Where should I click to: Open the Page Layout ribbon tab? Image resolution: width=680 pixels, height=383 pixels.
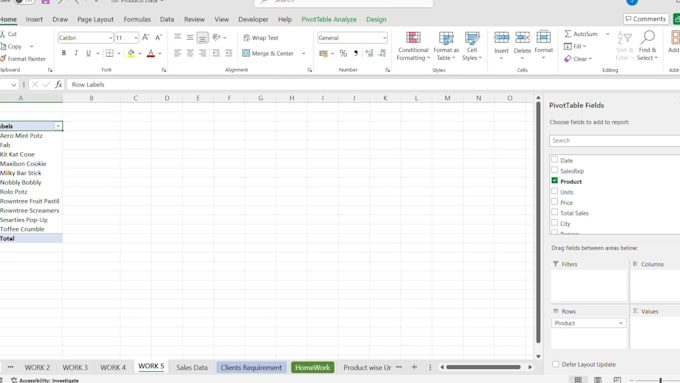95,19
